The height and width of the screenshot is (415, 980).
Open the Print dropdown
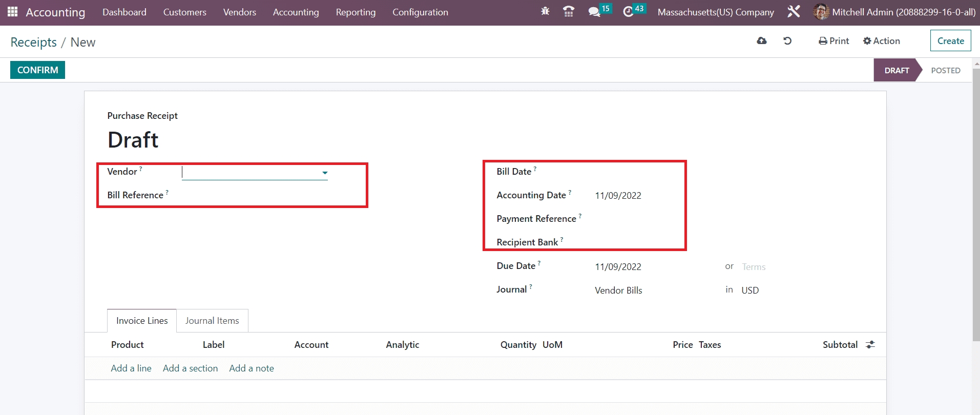click(833, 41)
